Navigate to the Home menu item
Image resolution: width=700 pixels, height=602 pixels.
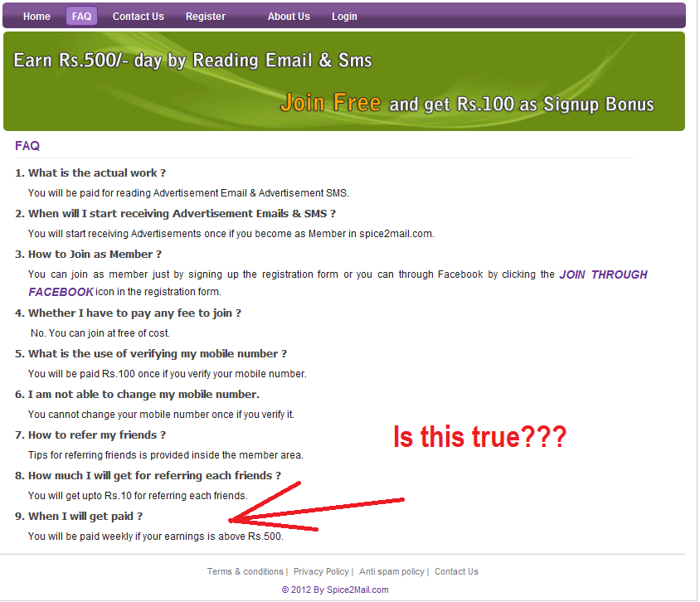pos(36,16)
